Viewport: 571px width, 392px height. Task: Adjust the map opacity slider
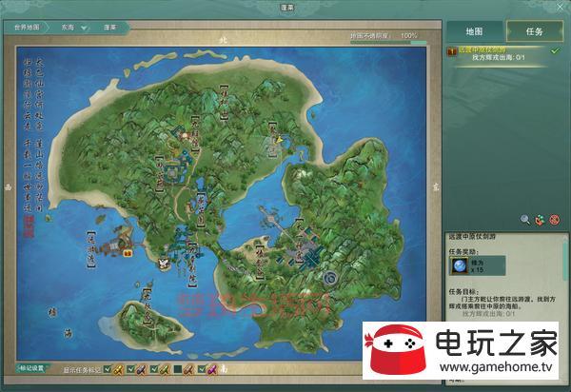click(388, 43)
